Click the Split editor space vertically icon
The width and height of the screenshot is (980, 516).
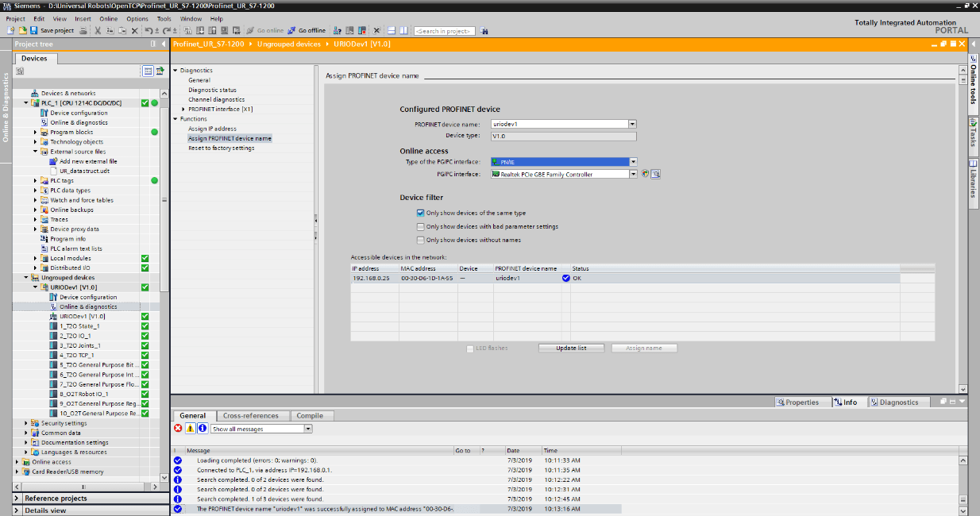403,30
